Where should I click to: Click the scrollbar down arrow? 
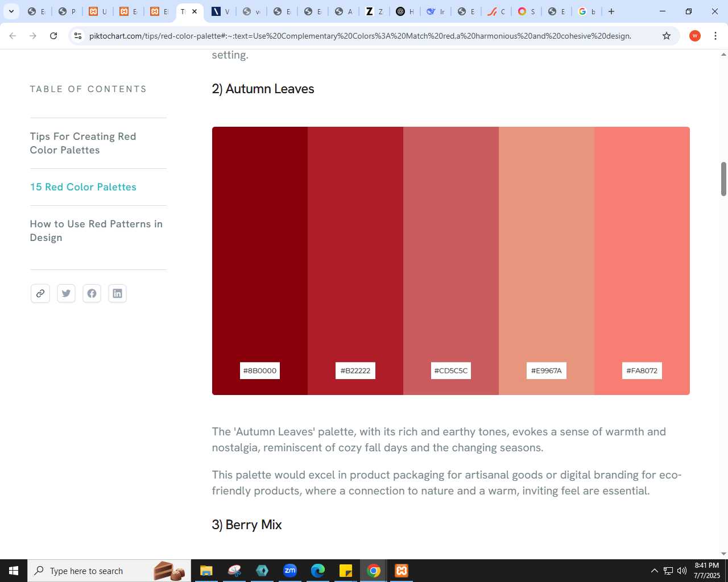[723, 554]
